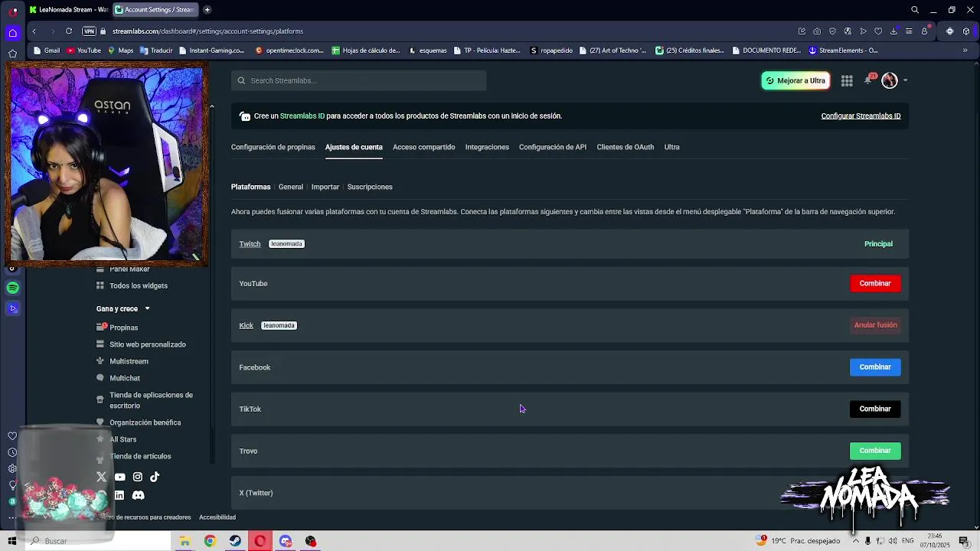Open notifications bell with 21 badge

click(869, 80)
